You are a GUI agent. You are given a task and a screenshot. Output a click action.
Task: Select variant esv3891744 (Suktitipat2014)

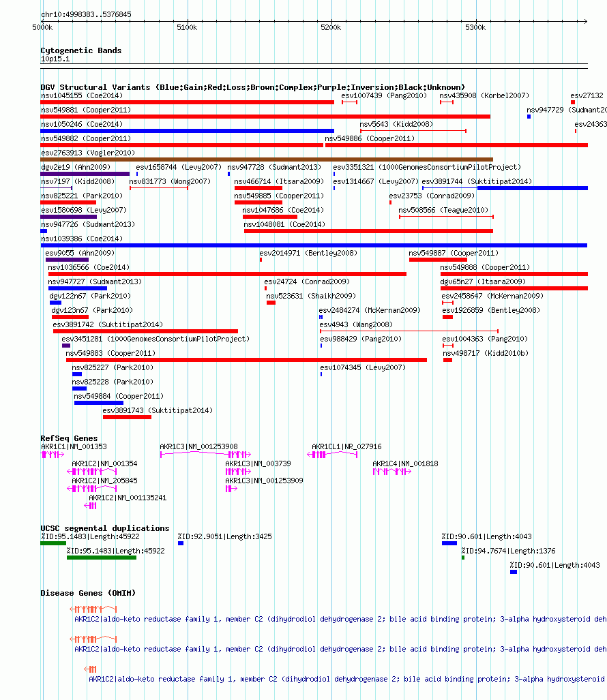[x=477, y=181]
